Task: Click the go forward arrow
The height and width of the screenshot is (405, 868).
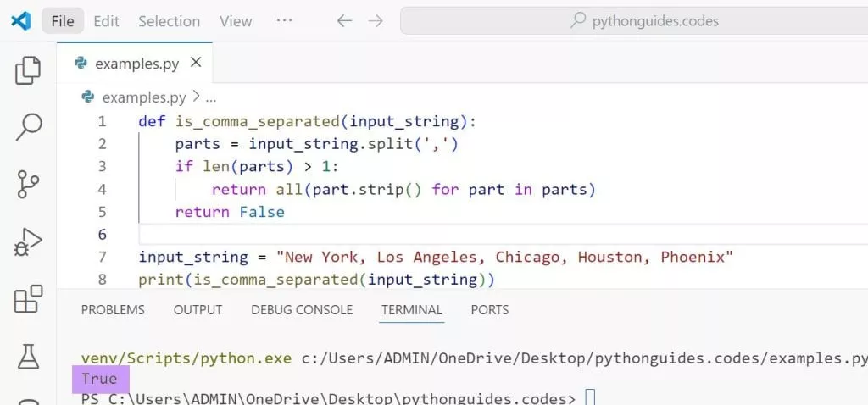Action: [376, 21]
